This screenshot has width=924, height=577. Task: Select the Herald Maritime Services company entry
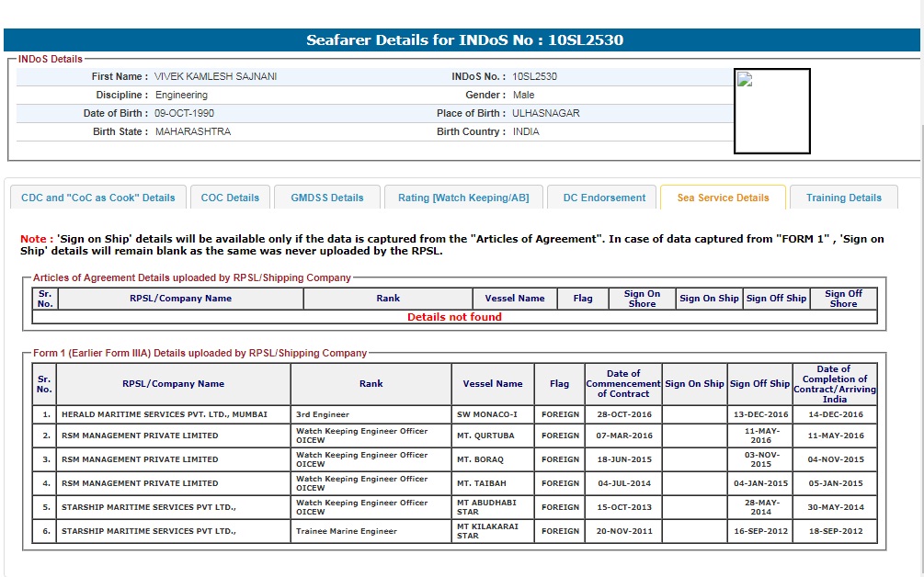(x=164, y=414)
